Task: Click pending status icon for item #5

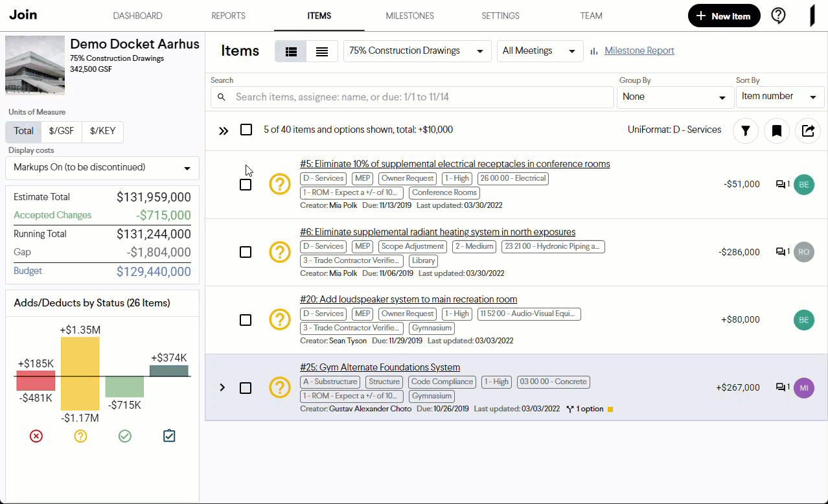Action: click(280, 184)
